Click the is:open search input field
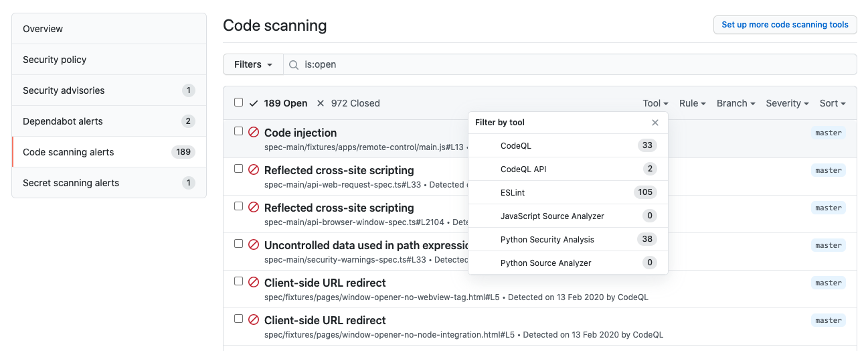The image size is (868, 351). pyautogui.click(x=570, y=65)
